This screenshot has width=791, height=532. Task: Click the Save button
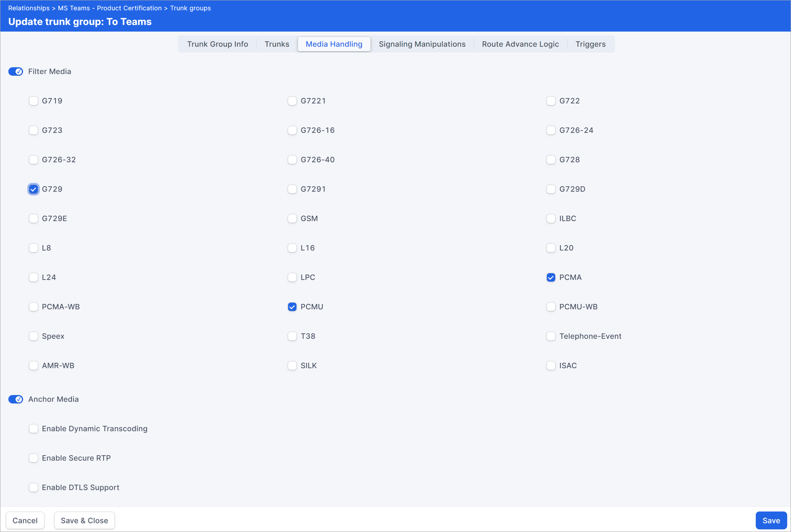(x=770, y=520)
